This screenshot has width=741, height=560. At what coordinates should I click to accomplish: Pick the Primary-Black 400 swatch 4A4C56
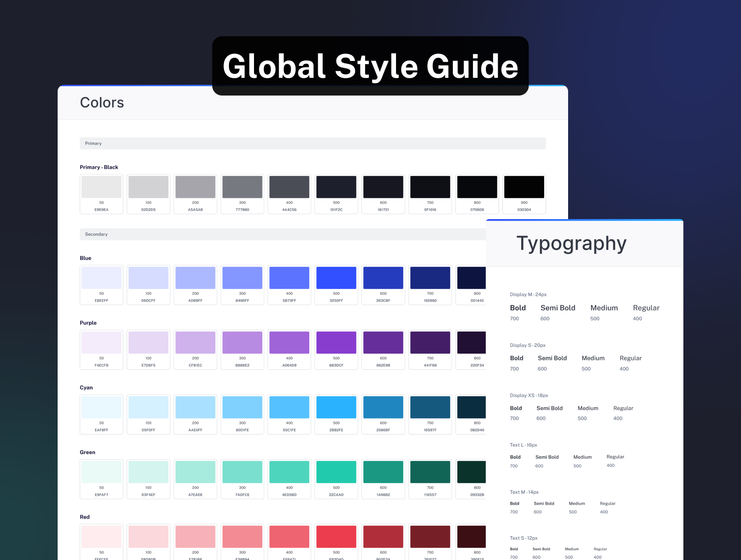[289, 187]
